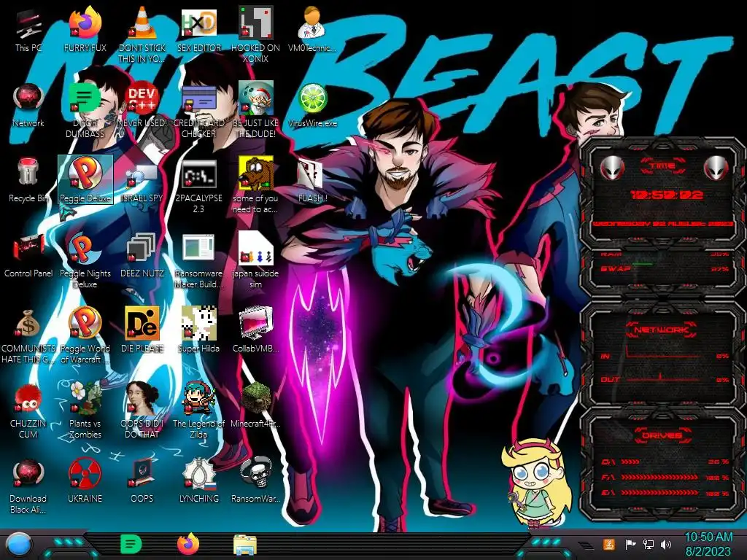Click the F:\ drive usage bar
Screen dimensions: 747x560
(665, 477)
